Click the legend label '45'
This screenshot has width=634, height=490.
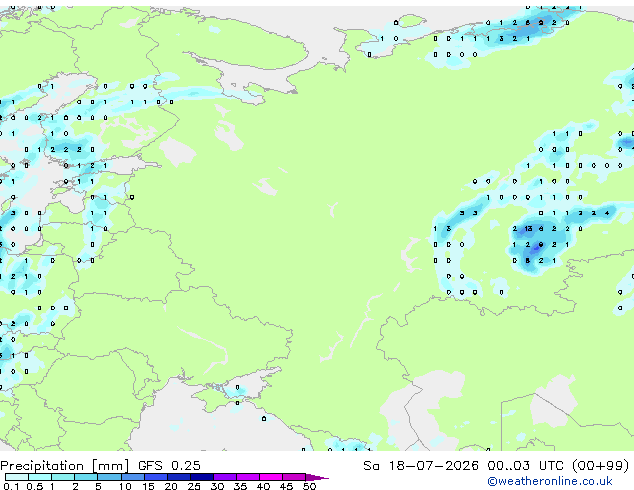click(286, 486)
